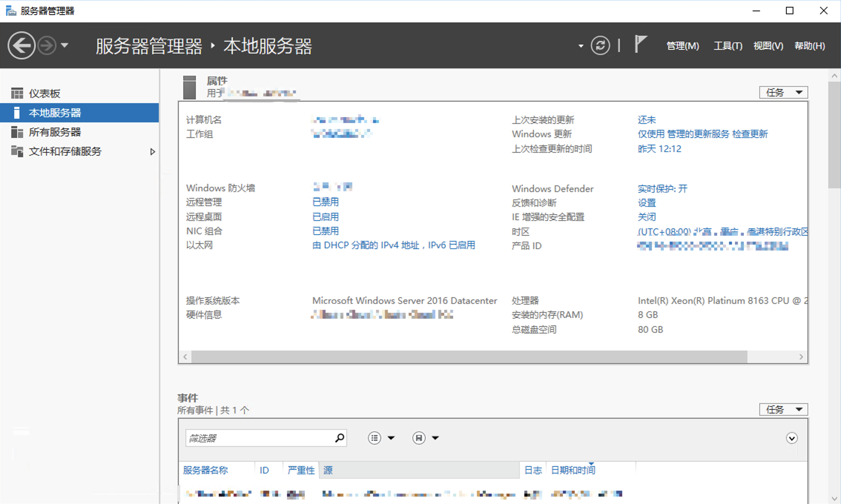Click the 以太网 DHCP IPv4 address link
The height and width of the screenshot is (504, 841).
393,245
